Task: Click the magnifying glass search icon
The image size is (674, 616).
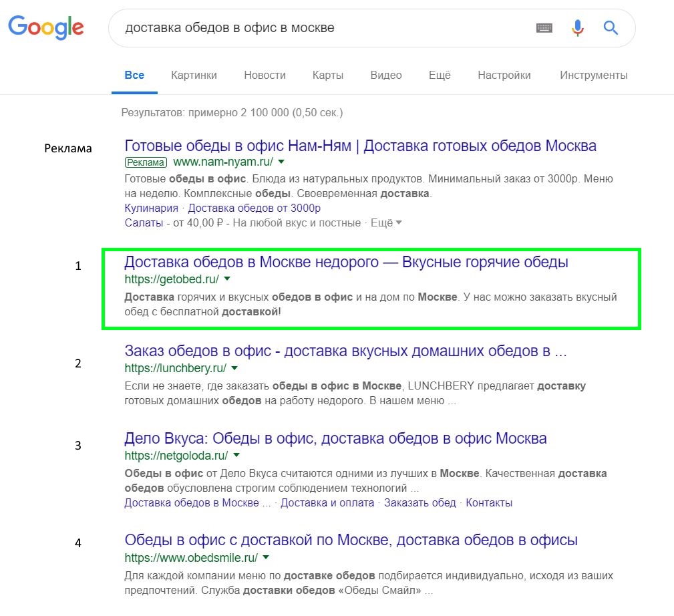Action: click(610, 27)
